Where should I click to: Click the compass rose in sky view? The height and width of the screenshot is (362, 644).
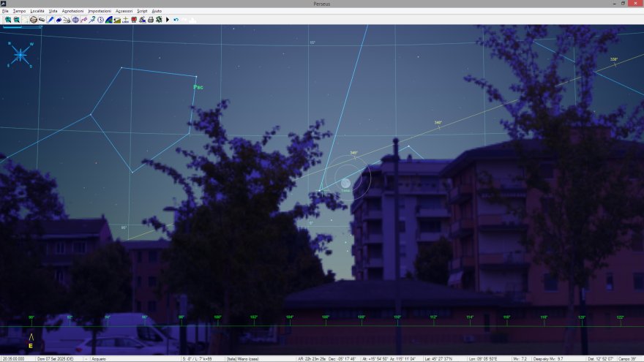point(20,54)
